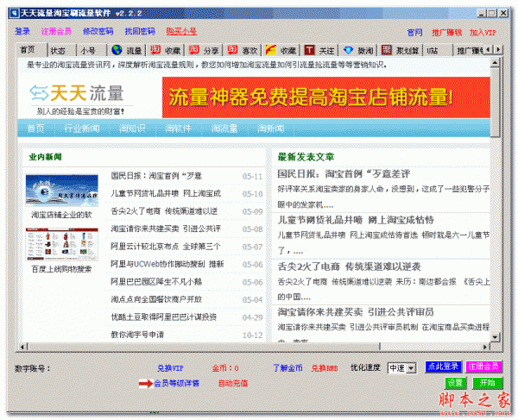The height and width of the screenshot is (420, 518).
Task: Open article heading 国民日报:淘宝首例"歹意差评
Action: pos(344,174)
